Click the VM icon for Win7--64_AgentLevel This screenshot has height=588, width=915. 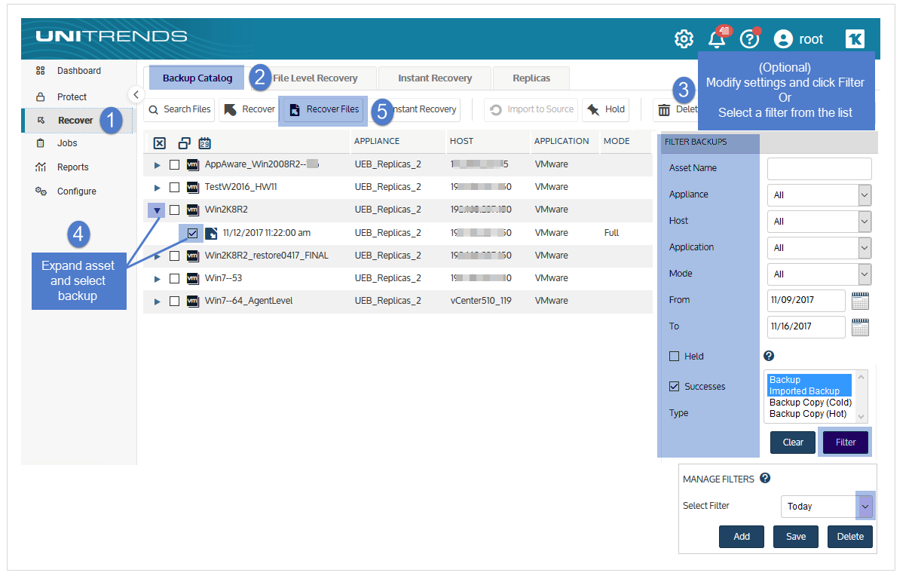tap(193, 301)
